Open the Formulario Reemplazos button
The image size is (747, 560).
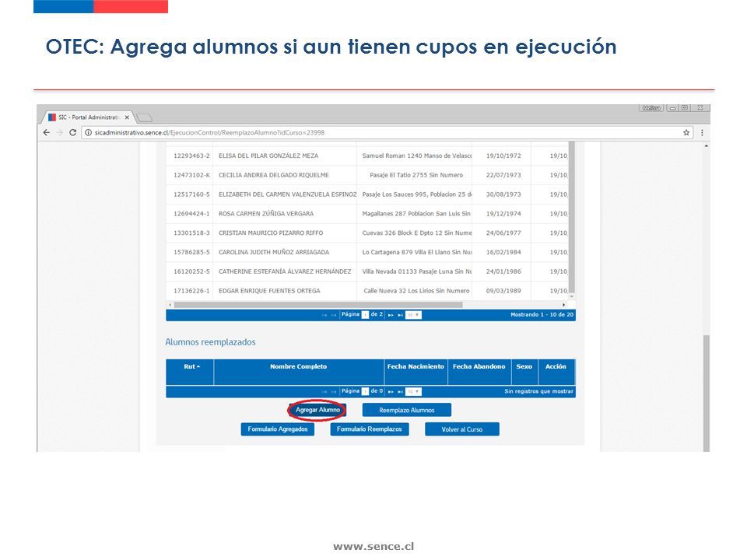point(369,429)
